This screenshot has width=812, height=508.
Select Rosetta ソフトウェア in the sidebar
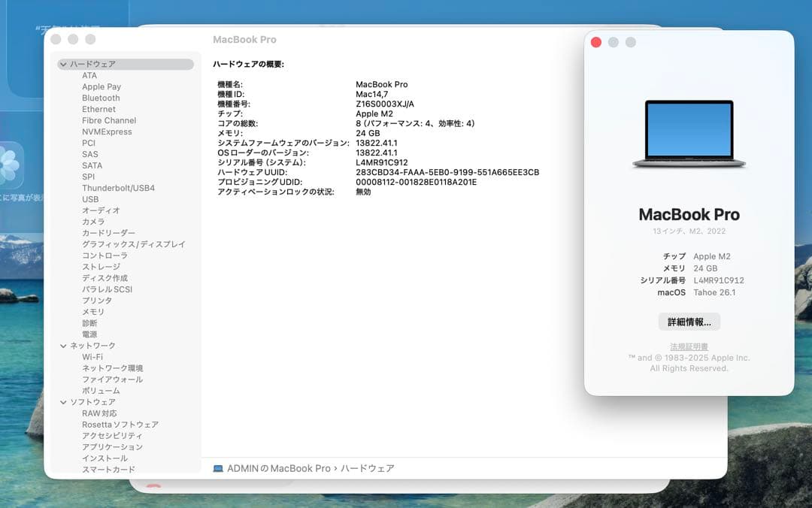[x=120, y=425]
